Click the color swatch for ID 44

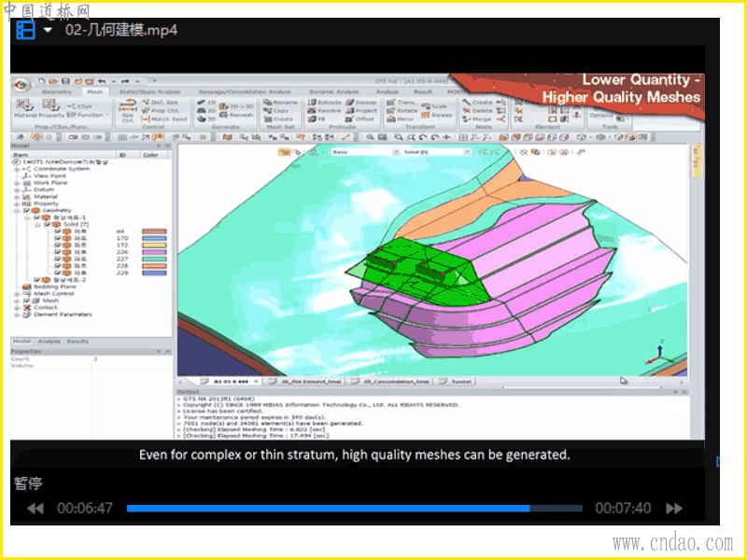coord(154,231)
